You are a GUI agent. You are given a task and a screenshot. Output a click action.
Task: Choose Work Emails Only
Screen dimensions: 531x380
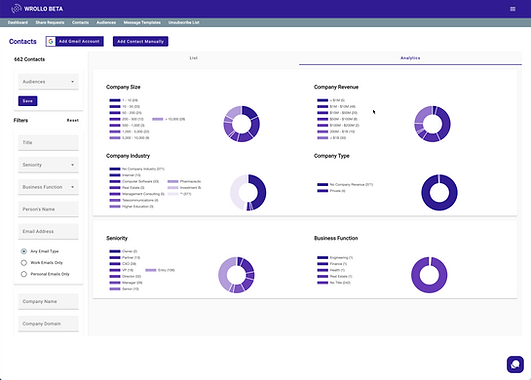[x=24, y=262]
